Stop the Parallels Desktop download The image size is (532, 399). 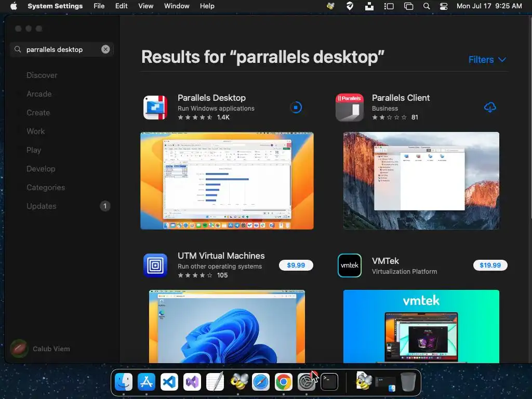296,108
